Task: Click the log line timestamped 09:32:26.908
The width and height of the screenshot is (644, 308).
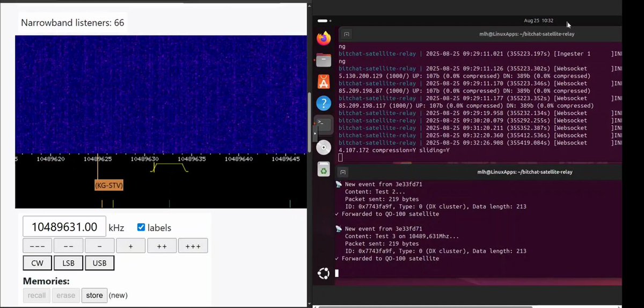Action: 480,143
